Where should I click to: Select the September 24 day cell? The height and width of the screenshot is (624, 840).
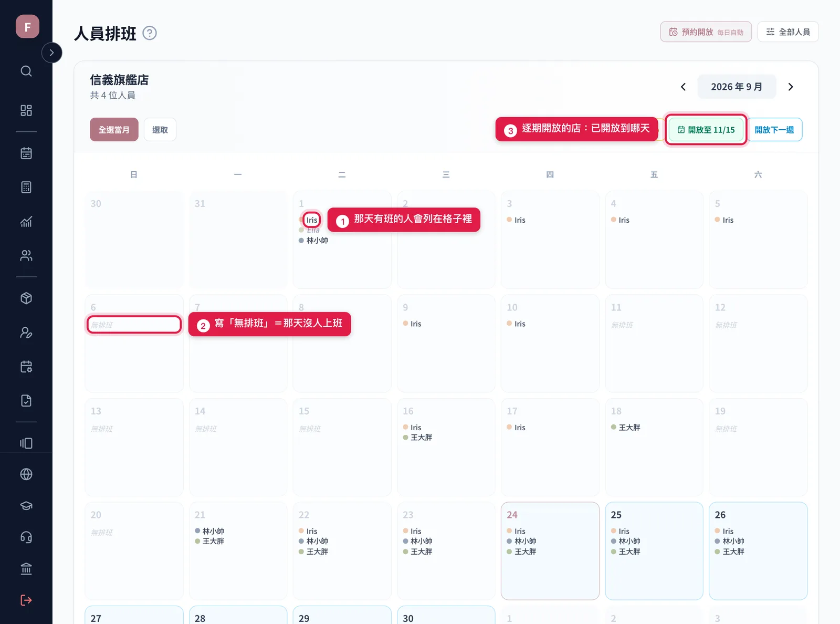550,551
